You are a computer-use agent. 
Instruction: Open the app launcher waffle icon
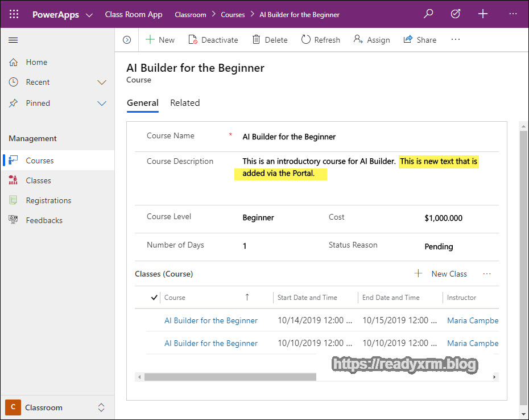(14, 14)
